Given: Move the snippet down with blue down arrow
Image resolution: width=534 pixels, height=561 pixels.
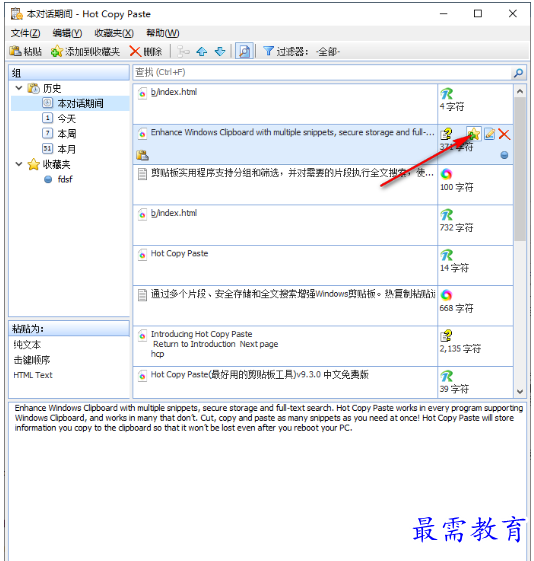Looking at the screenshot, I should point(220,52).
